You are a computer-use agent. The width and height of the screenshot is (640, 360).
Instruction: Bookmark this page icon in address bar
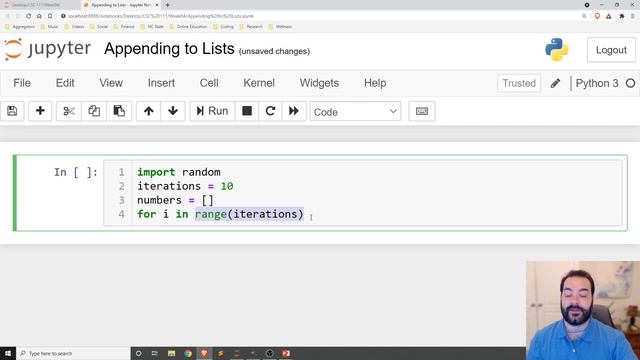coord(50,16)
